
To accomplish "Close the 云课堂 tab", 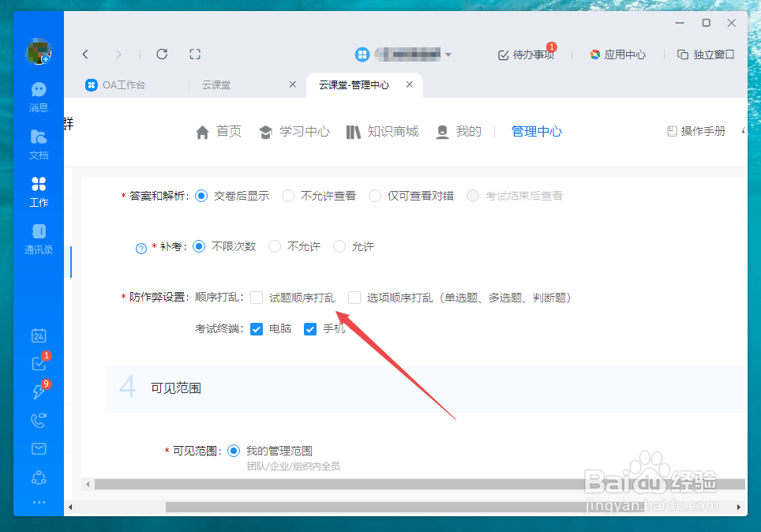I will click(293, 84).
